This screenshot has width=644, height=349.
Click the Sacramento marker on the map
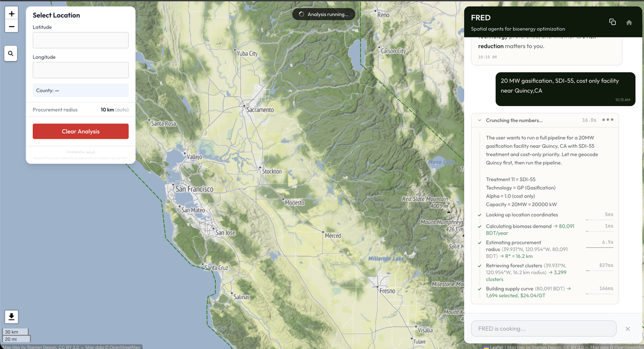[244, 106]
